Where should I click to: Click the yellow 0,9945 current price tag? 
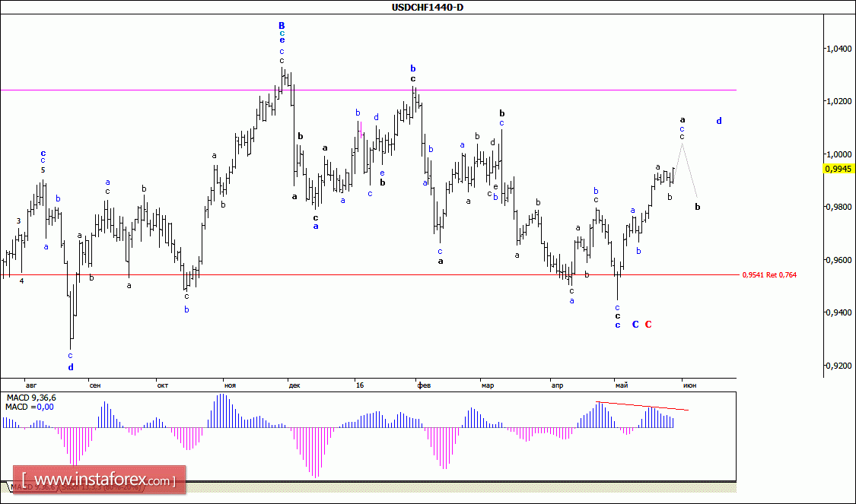pyautogui.click(x=838, y=170)
